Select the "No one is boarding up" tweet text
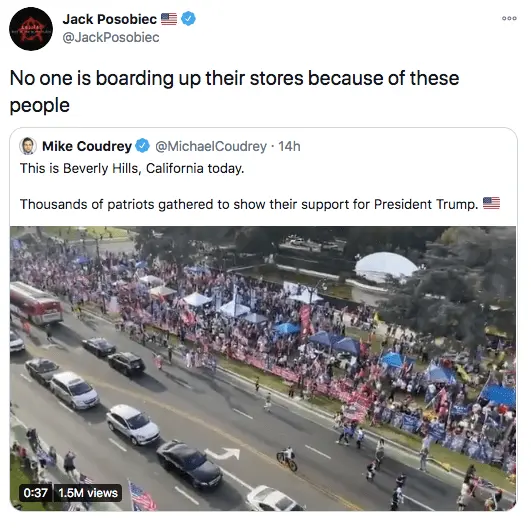The image size is (531, 528). 234,91
